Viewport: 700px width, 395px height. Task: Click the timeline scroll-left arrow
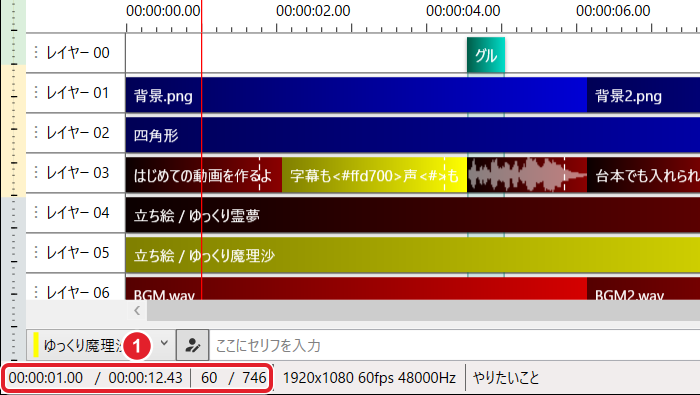tap(137, 310)
